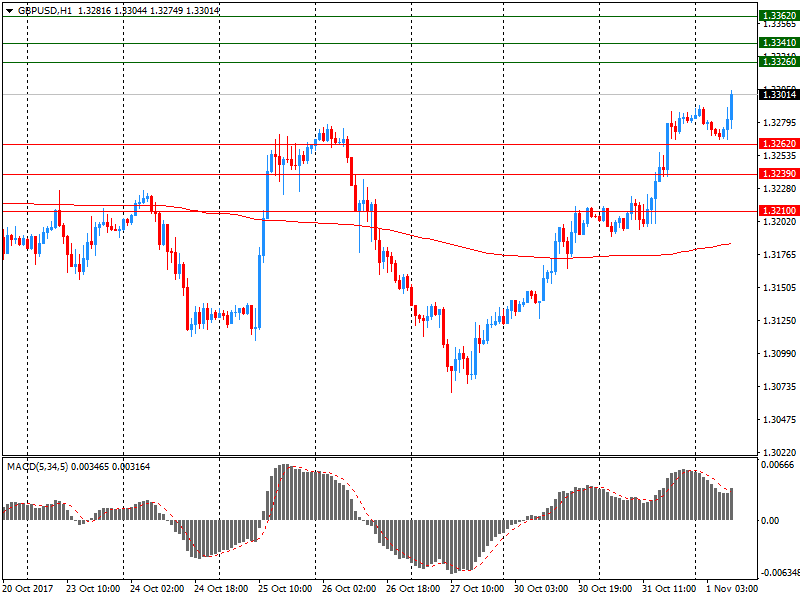This screenshot has height=600, width=800.
Task: Select the 1.32795 price axis value
Action: pyautogui.click(x=779, y=122)
